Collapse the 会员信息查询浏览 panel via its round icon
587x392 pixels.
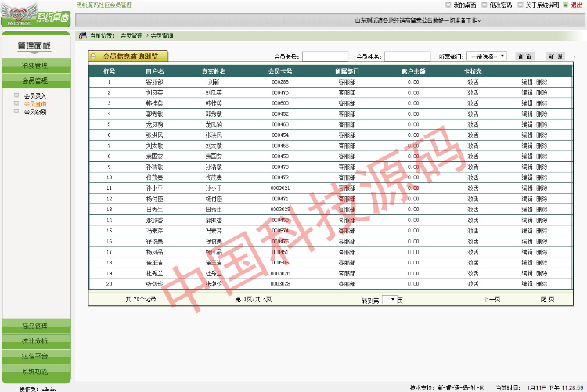coord(94,56)
